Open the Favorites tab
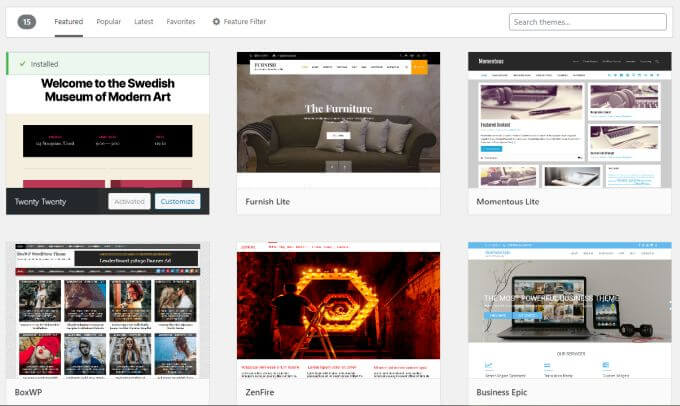Image resolution: width=680 pixels, height=406 pixels. click(x=181, y=22)
